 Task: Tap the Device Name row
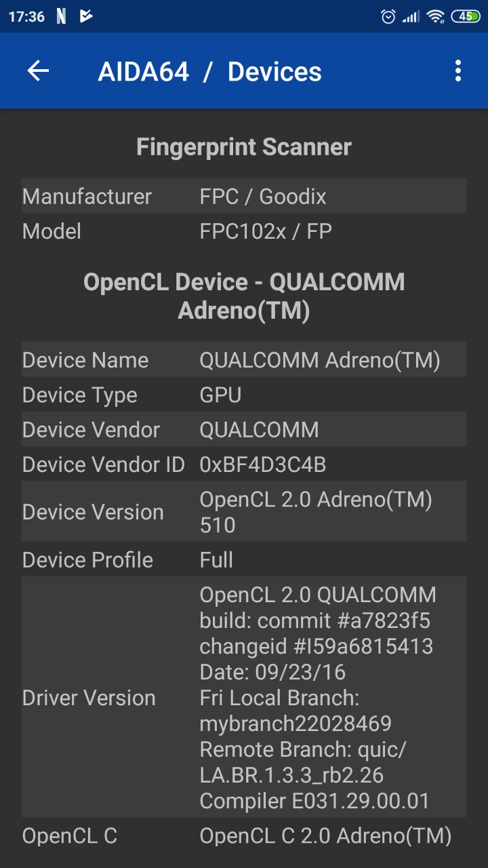244,360
